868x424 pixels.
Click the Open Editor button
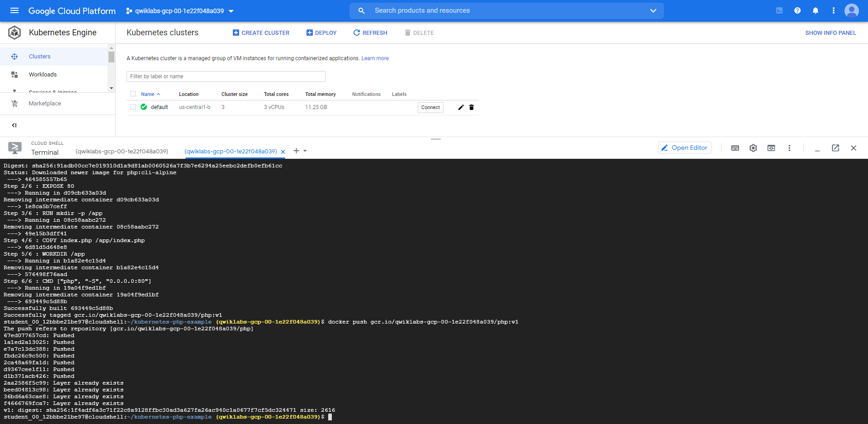click(x=684, y=148)
